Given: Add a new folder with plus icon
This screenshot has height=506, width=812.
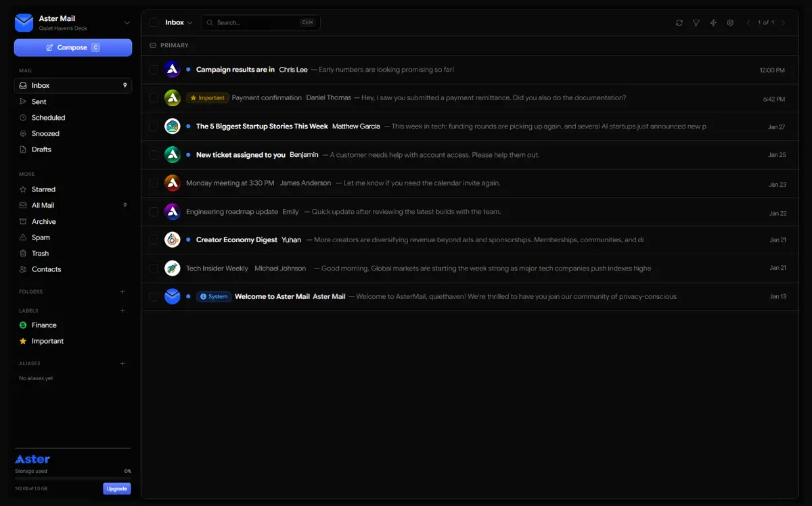Looking at the screenshot, I should [x=122, y=292].
